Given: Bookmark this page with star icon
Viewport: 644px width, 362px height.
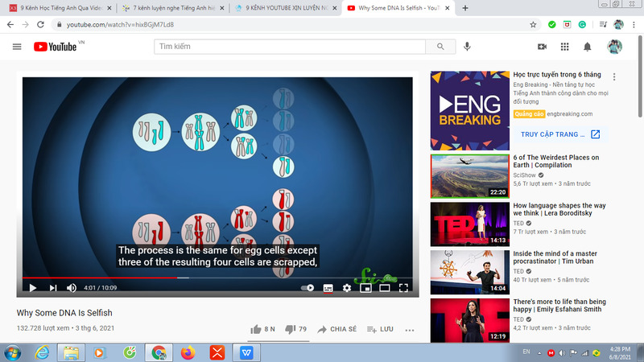Looking at the screenshot, I should point(533,25).
